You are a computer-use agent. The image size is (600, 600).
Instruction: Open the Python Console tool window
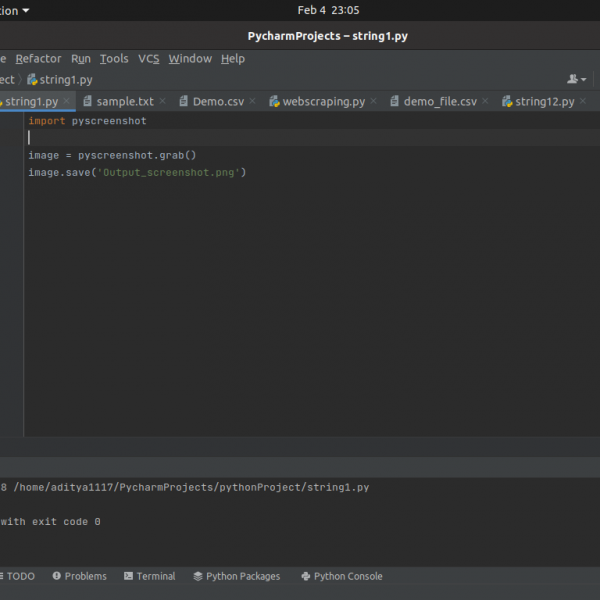(x=342, y=576)
